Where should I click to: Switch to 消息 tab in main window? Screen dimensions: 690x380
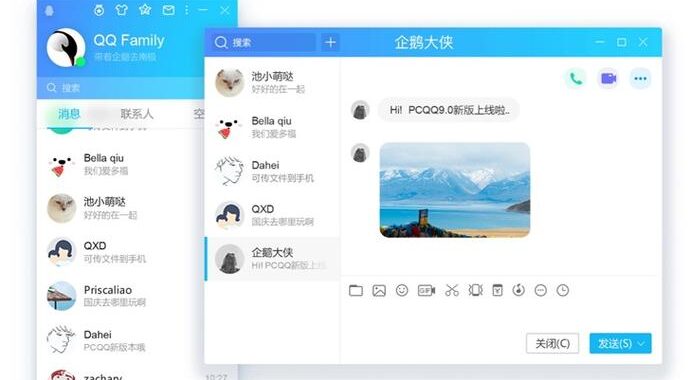[69, 114]
